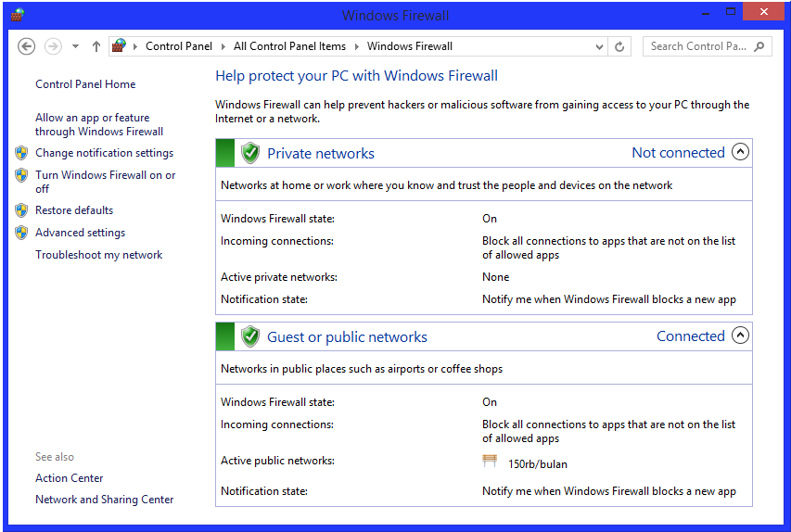This screenshot has height=532, width=791.
Task: Click the Not connected status text
Action: (x=678, y=152)
